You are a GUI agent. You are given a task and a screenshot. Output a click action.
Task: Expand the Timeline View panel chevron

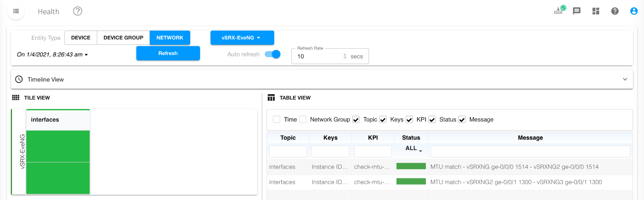(x=625, y=79)
